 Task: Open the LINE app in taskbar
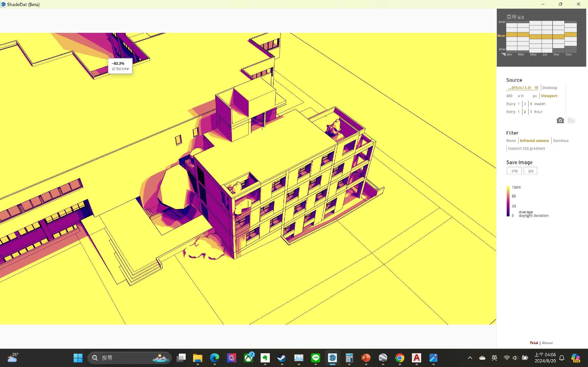pos(316,358)
